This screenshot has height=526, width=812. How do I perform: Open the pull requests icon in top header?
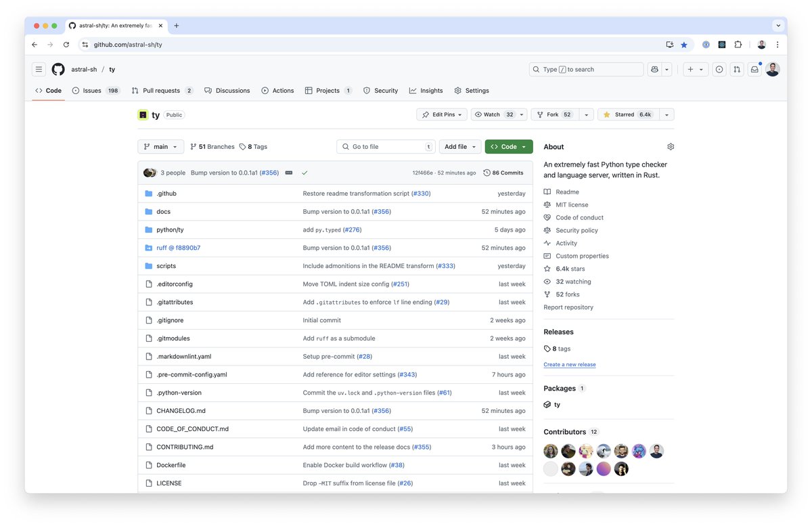[x=737, y=69]
